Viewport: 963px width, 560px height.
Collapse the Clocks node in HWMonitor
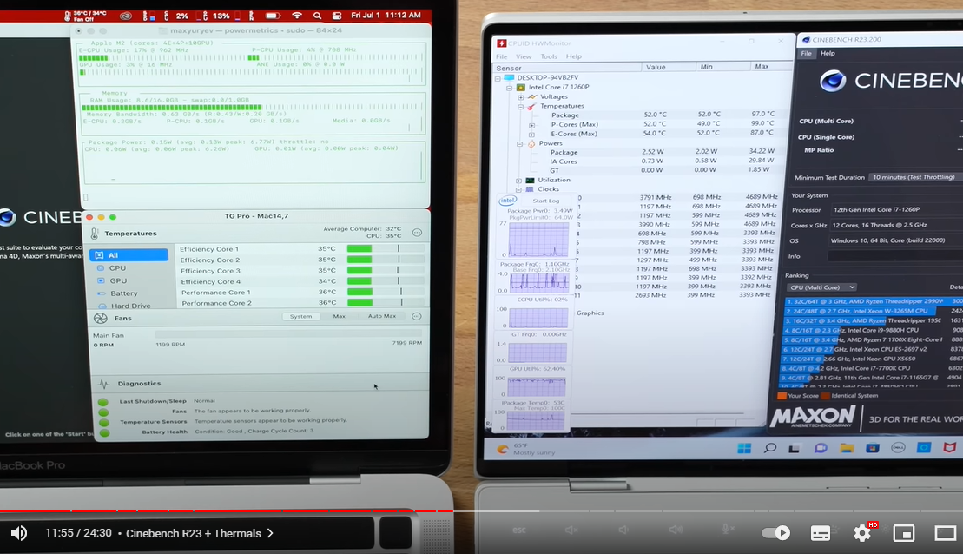pyautogui.click(x=519, y=190)
